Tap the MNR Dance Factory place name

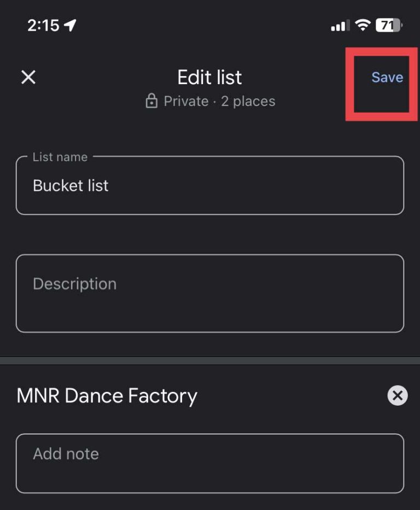107,396
